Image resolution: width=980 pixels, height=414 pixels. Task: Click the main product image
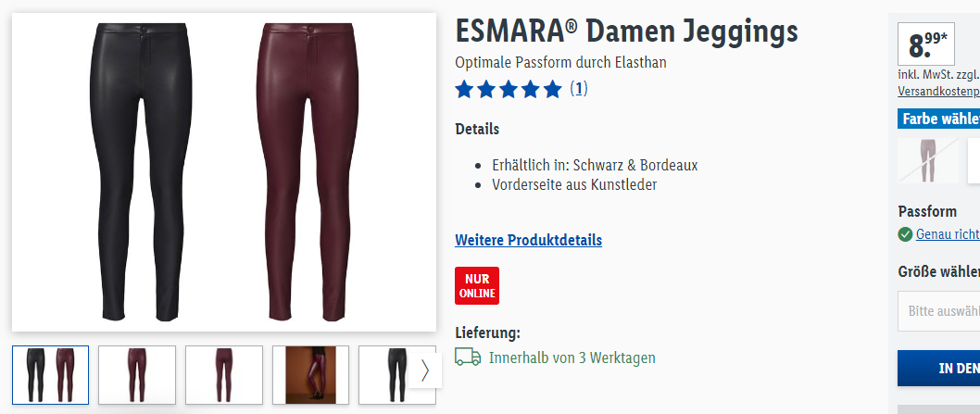pos(224,172)
